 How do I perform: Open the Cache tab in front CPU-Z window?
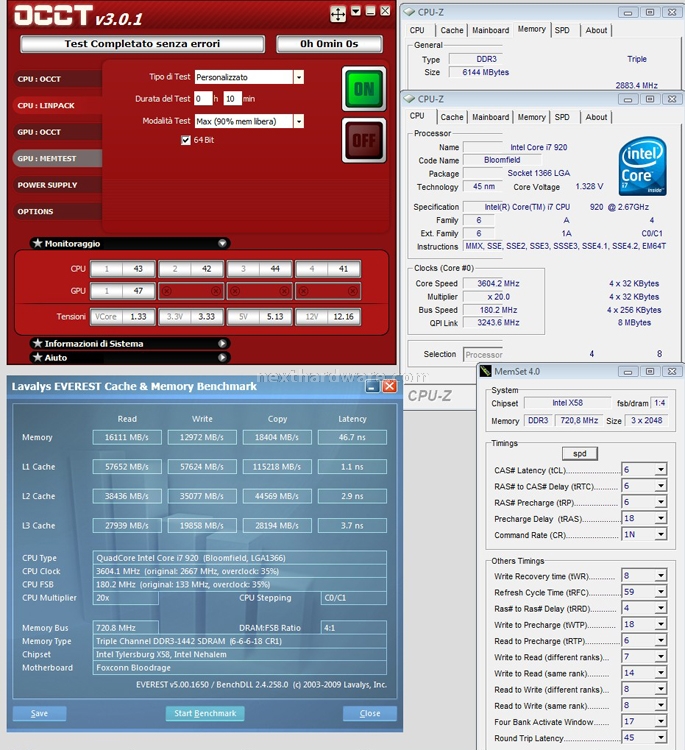[452, 117]
